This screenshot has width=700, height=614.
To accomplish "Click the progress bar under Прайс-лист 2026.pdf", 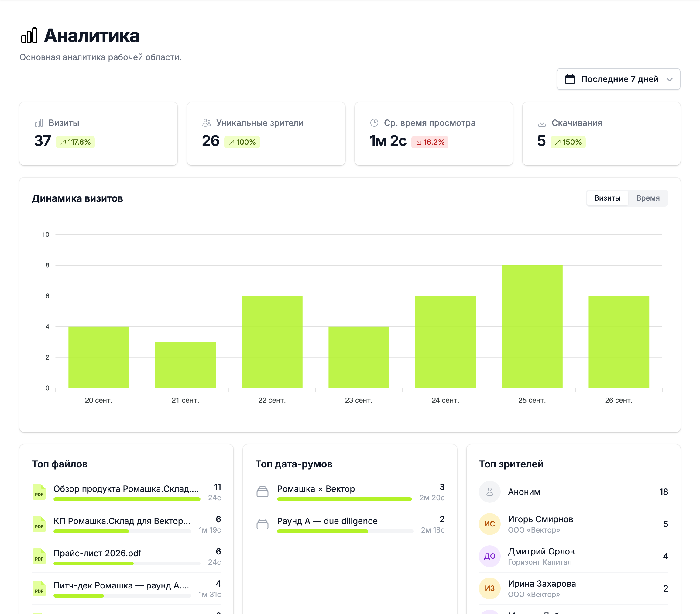I will tap(127, 564).
